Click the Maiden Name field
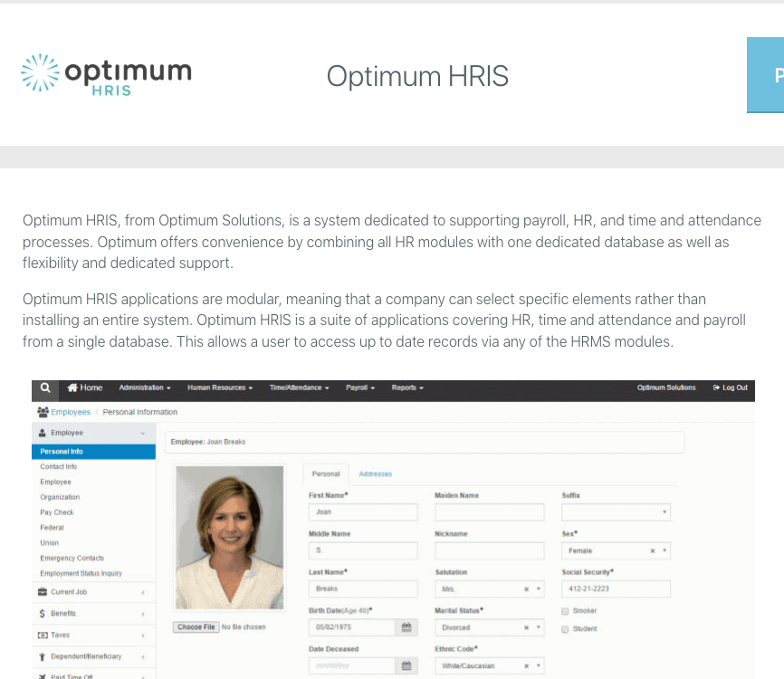Screen dimensions: 784x679 [x=490, y=512]
